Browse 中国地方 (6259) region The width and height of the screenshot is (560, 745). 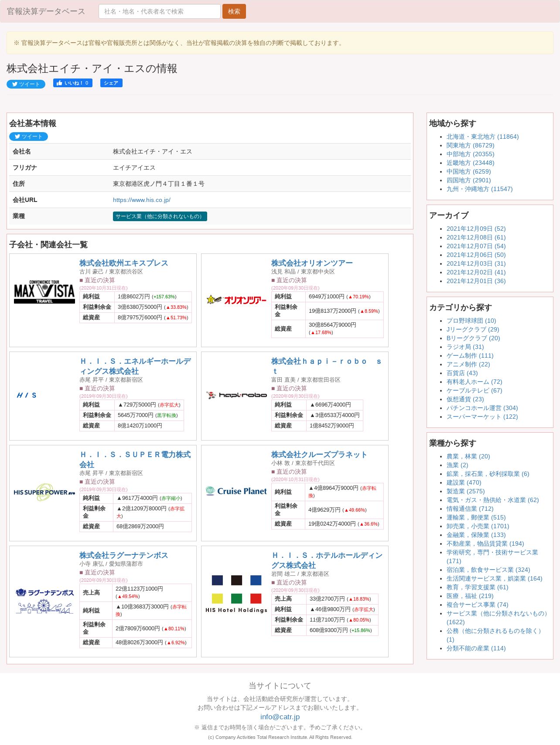pos(468,171)
